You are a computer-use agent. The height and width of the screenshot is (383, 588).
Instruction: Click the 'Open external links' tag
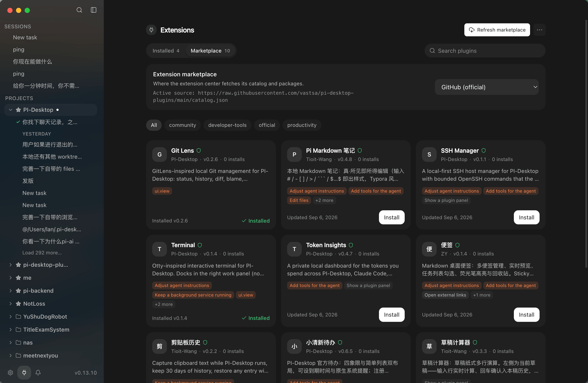445,295
